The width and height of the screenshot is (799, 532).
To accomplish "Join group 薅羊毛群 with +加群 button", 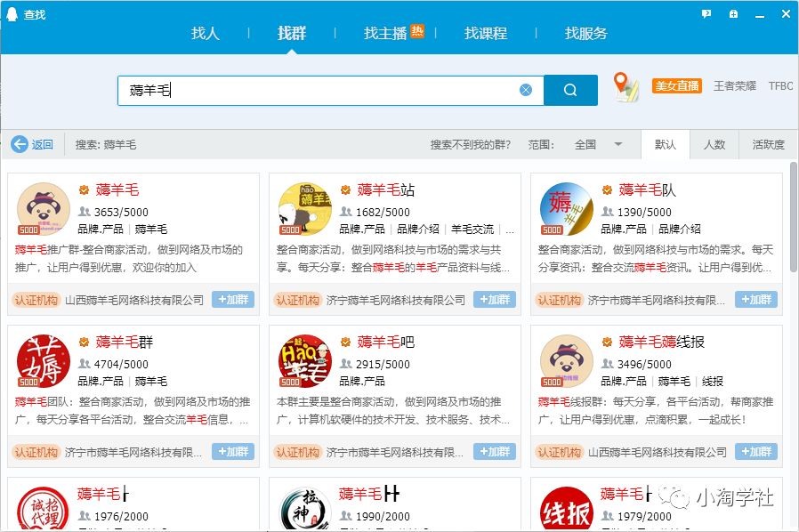I will (233, 451).
